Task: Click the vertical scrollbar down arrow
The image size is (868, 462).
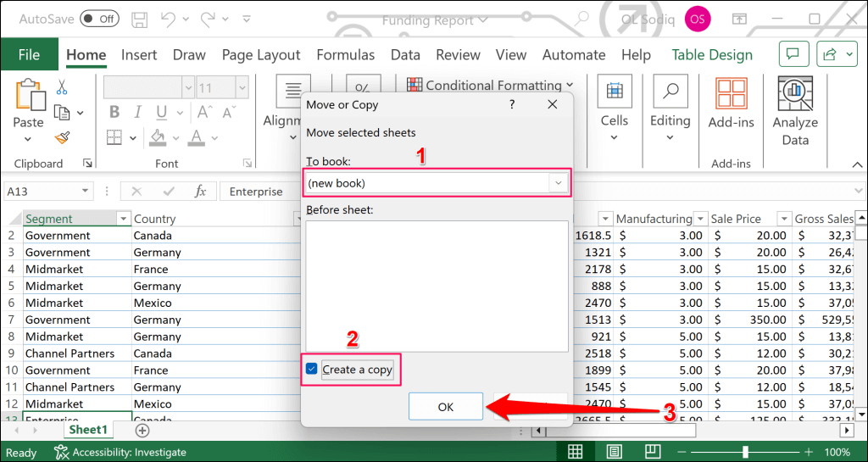Action: [x=861, y=414]
